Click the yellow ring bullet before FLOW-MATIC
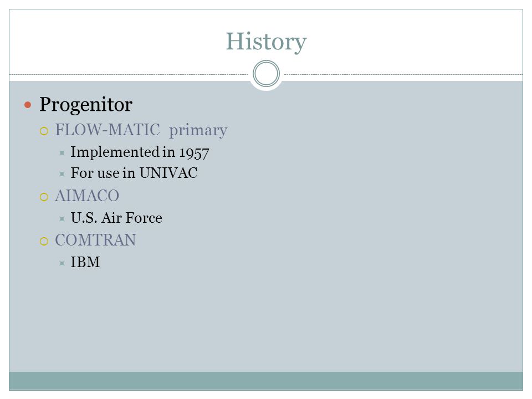This screenshot has width=532, height=399. (x=44, y=131)
